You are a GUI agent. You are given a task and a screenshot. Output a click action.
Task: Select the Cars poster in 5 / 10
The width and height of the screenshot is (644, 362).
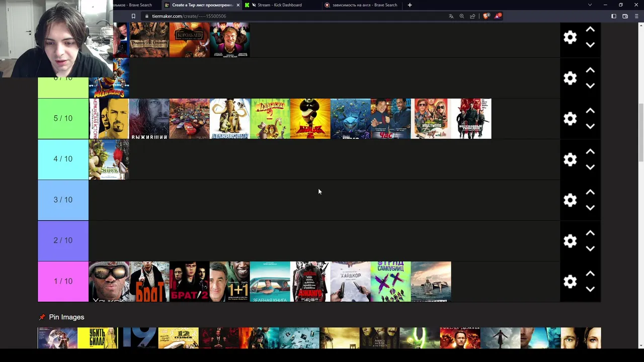(190, 119)
